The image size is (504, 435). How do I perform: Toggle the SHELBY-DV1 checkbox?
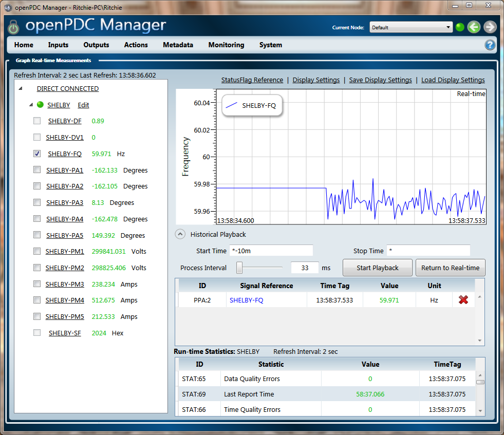[x=37, y=137]
